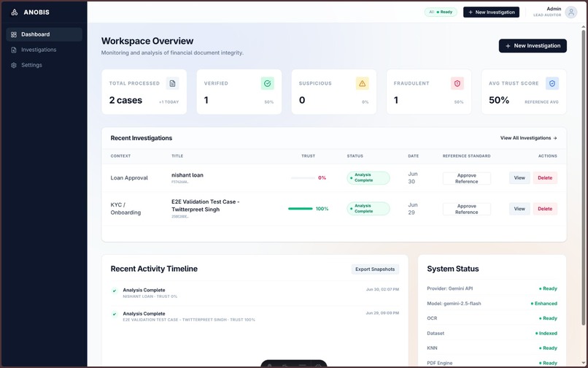Click the top bar New Investigation button

(x=491, y=12)
